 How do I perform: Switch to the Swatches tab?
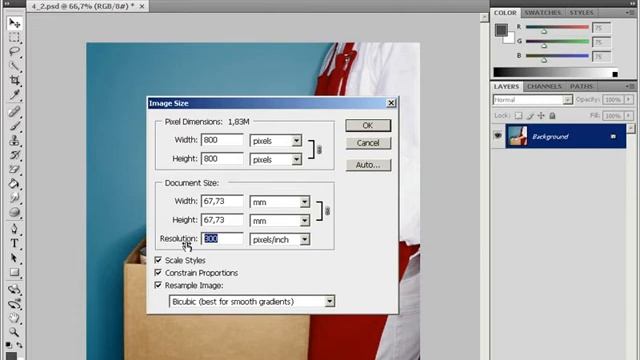click(542, 13)
